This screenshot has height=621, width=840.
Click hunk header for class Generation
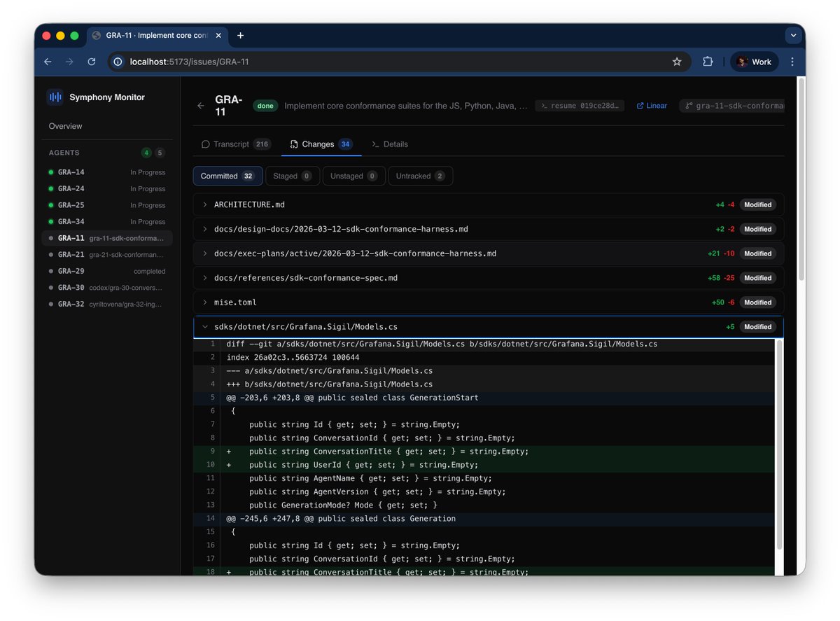click(484, 519)
